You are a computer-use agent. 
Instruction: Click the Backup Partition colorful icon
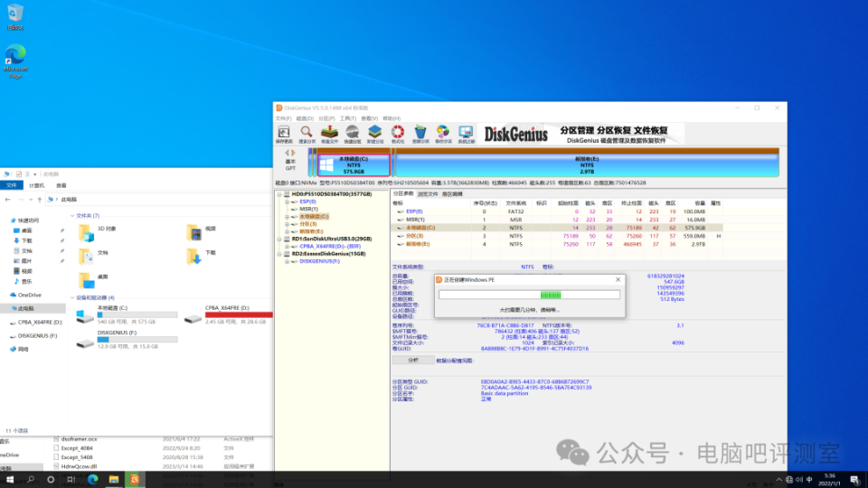[443, 135]
